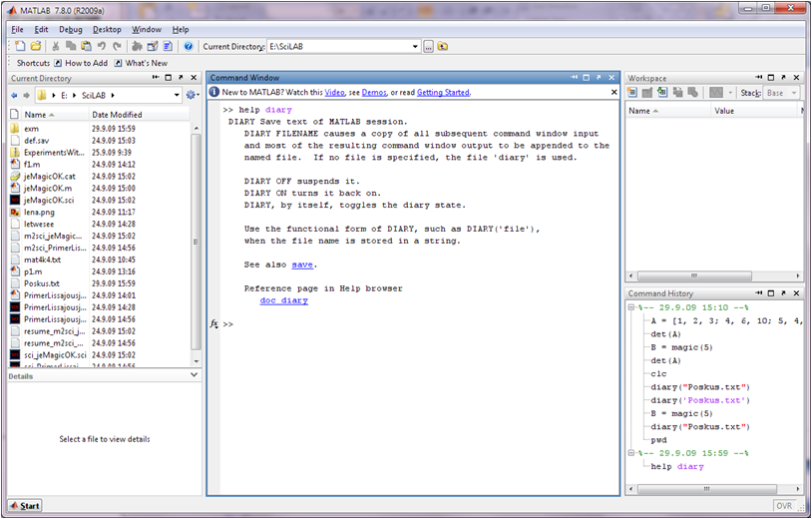This screenshot has width=812, height=519.
Task: Sort files by Name column header
Action: pos(54,115)
